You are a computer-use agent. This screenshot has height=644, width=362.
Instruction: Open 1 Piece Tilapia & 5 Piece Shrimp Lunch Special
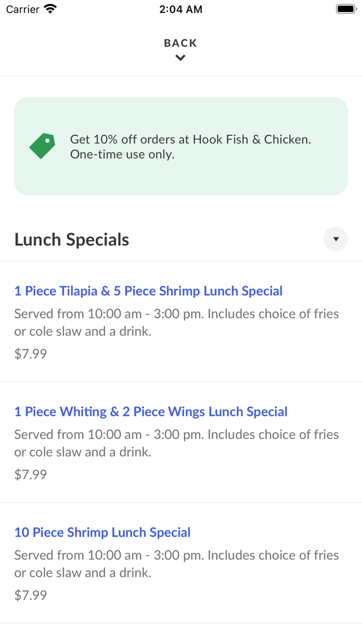click(148, 291)
